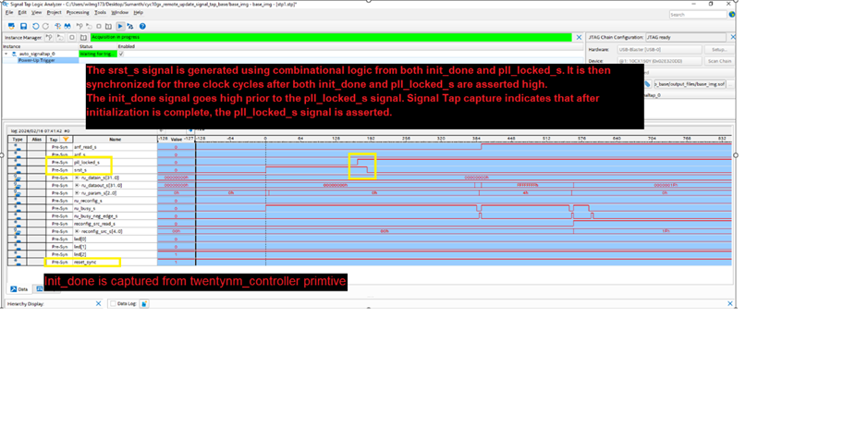The width and height of the screenshot is (868, 429).
Task: Click the browse "..." button beside SOF file
Action: click(x=730, y=84)
